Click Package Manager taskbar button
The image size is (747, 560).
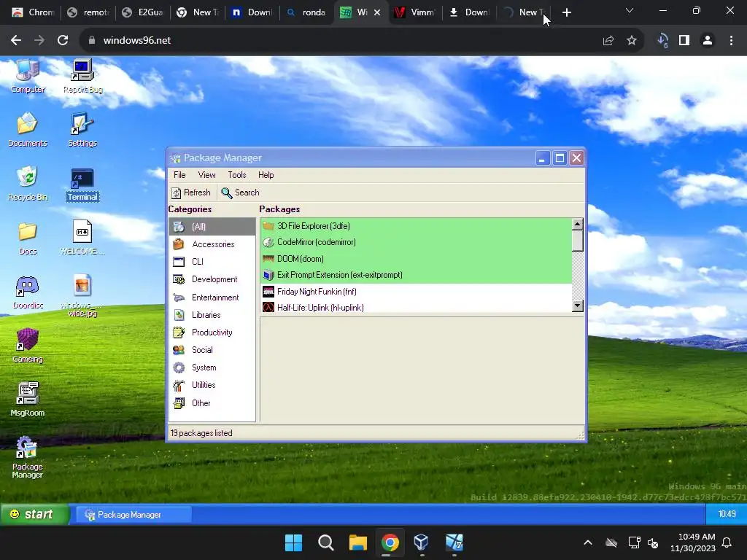135,515
